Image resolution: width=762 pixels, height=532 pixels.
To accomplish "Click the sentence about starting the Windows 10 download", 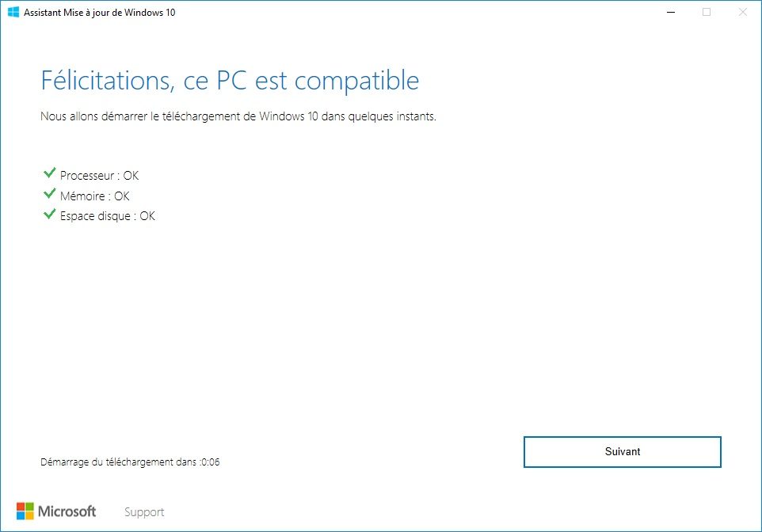I will point(238,116).
